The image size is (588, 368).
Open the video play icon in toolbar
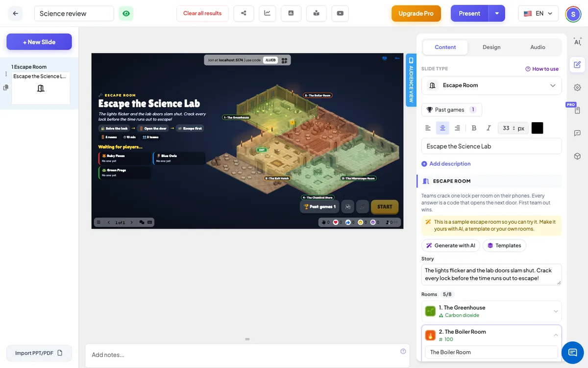(340, 13)
